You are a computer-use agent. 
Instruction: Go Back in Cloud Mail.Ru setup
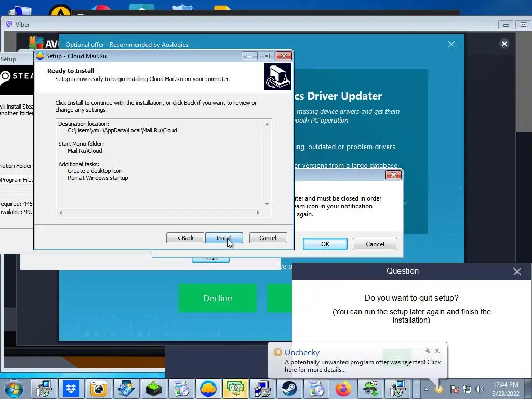[185, 238]
